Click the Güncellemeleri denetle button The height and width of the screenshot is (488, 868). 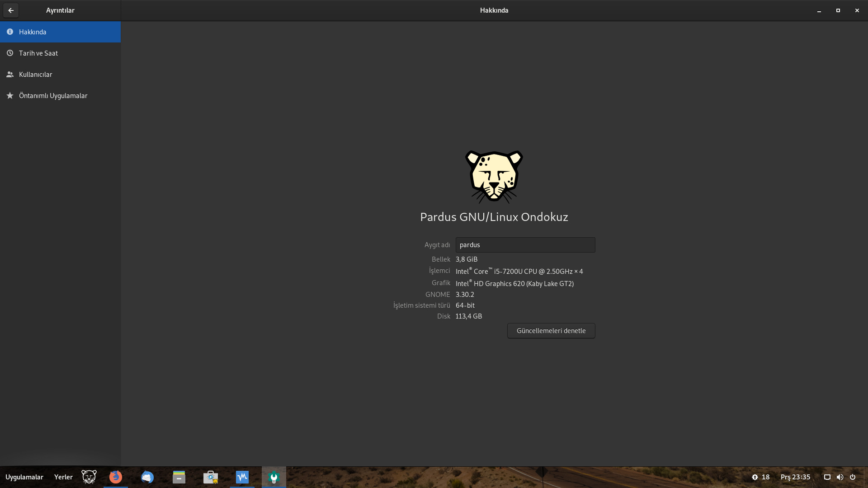[551, 331]
